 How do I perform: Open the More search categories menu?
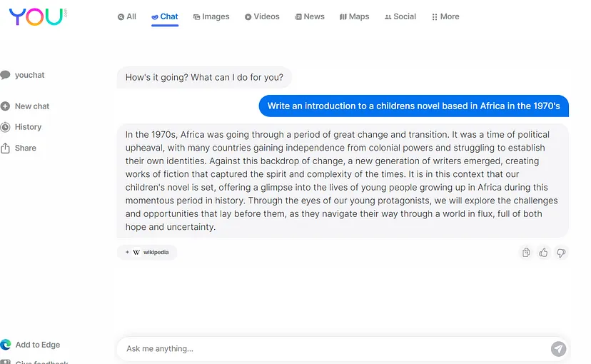coord(445,16)
